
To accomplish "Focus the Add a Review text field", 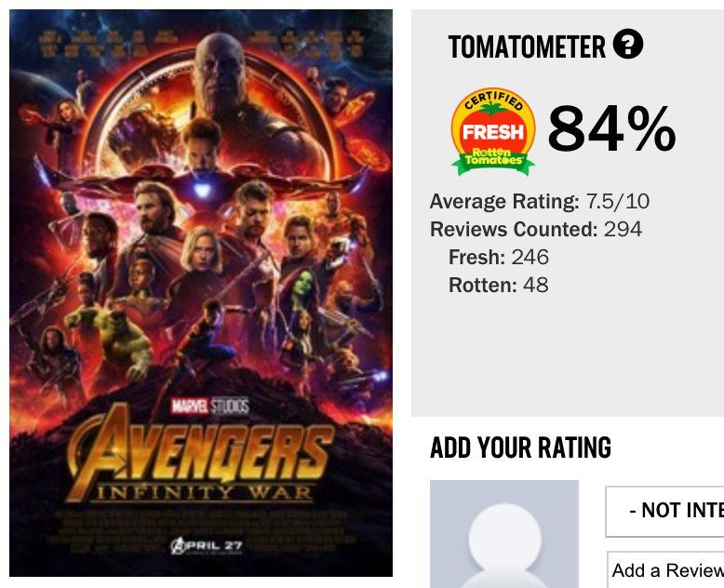I will (665, 569).
